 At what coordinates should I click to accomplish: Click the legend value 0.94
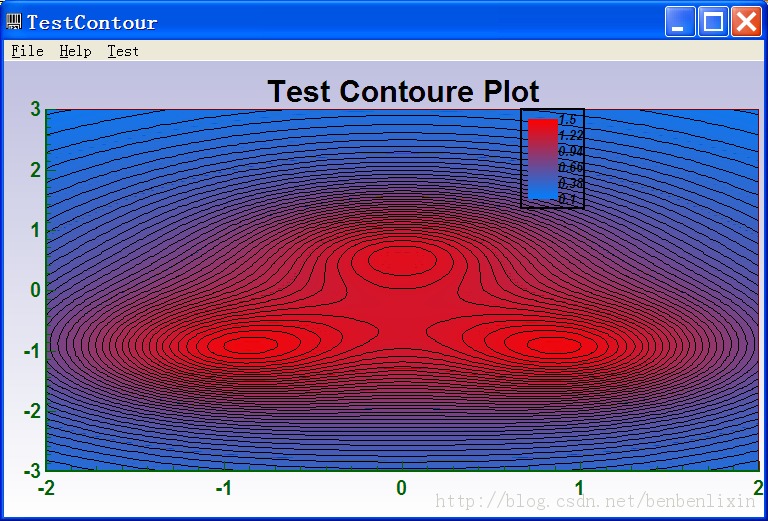pos(571,152)
